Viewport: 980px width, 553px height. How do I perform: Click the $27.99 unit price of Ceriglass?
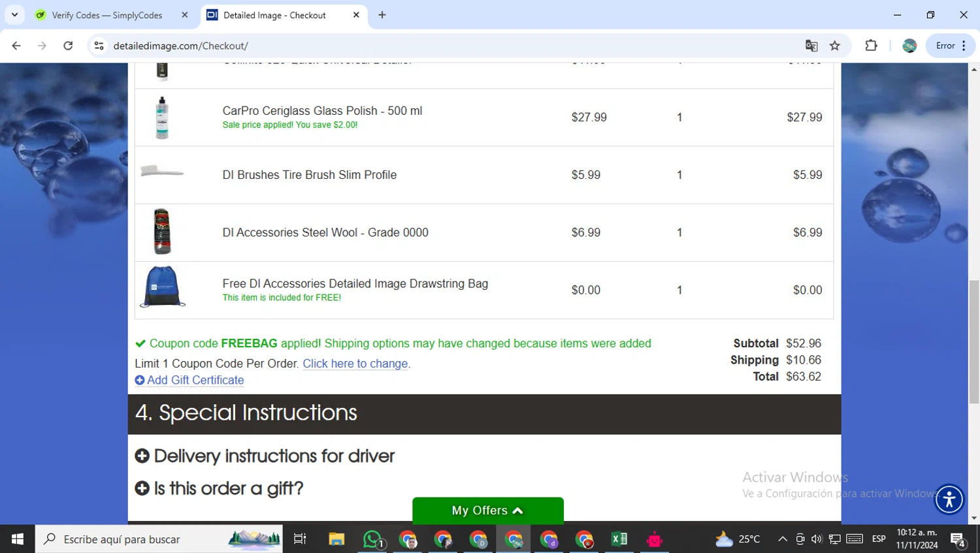pyautogui.click(x=589, y=118)
